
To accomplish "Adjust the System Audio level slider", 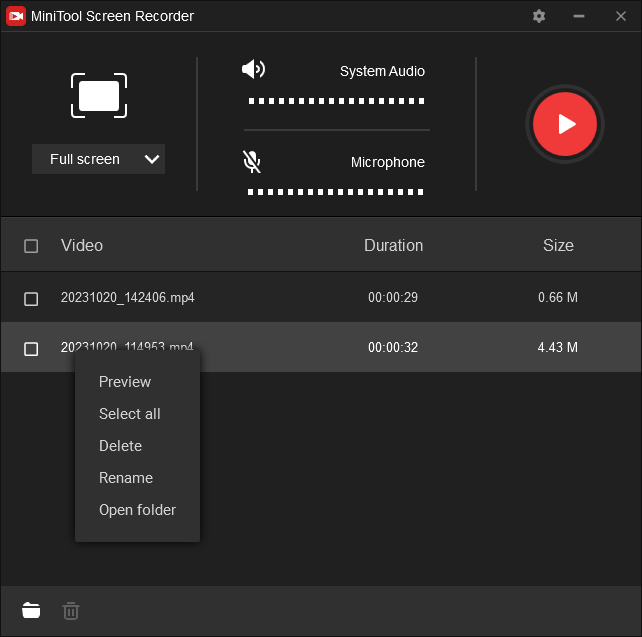I will (336, 101).
